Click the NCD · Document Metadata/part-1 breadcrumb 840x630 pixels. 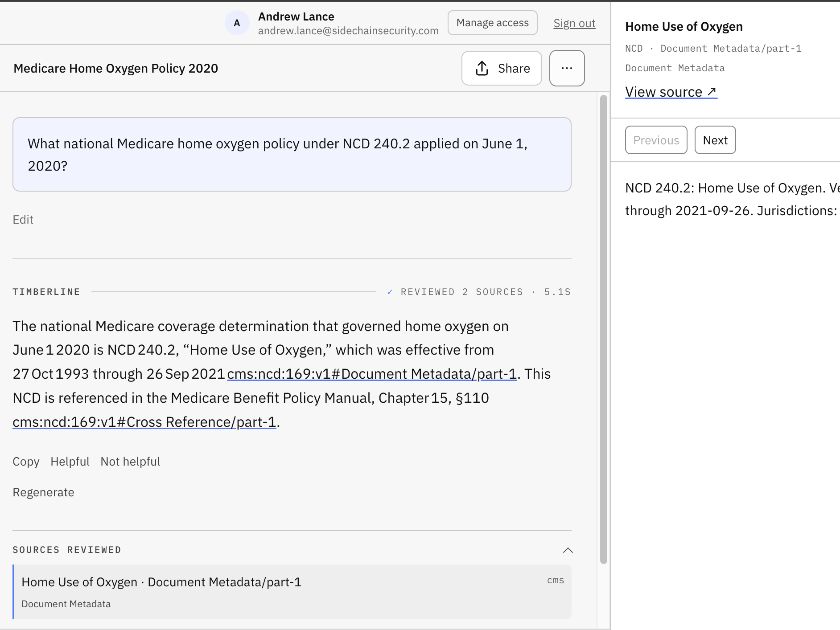point(713,49)
